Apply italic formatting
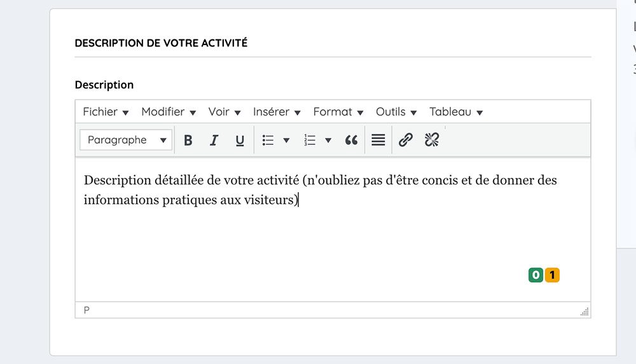 [x=214, y=140]
